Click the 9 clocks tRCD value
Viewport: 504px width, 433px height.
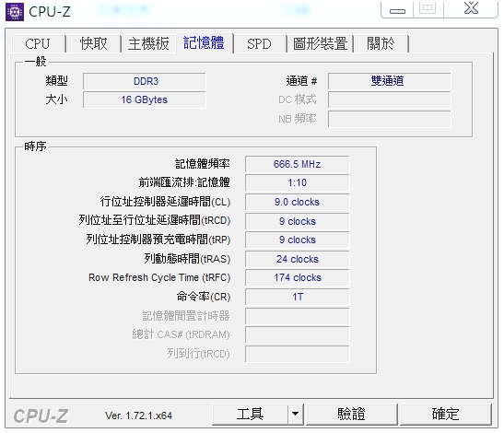(x=298, y=221)
